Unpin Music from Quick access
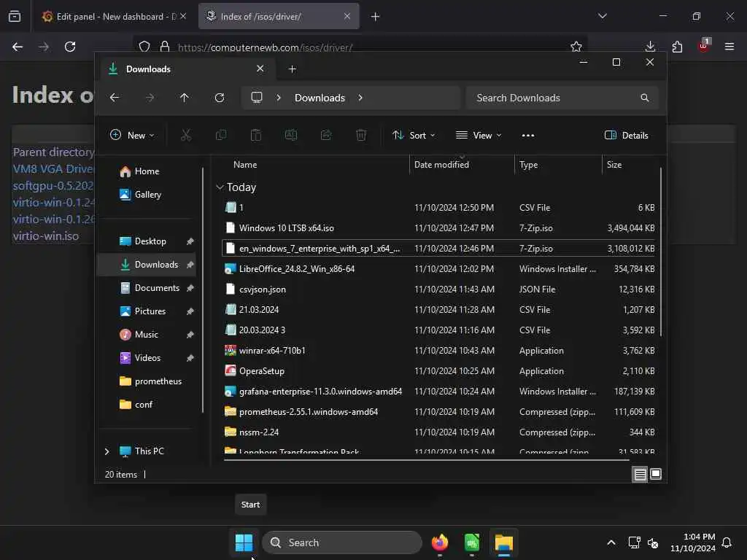747x560 pixels. pos(190,335)
